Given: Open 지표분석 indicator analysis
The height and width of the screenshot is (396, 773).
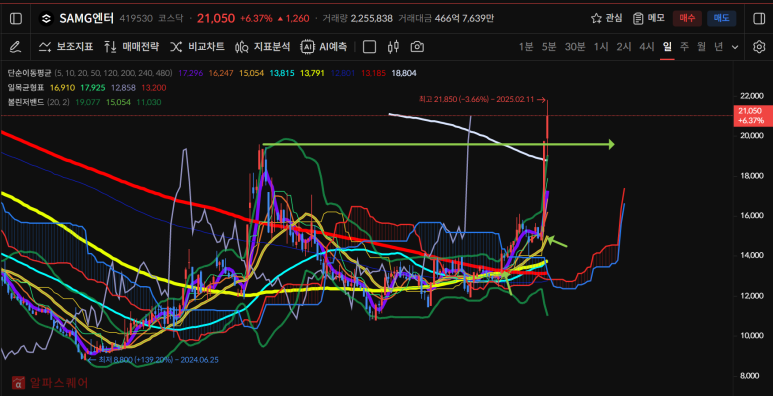Looking at the screenshot, I should point(263,47).
